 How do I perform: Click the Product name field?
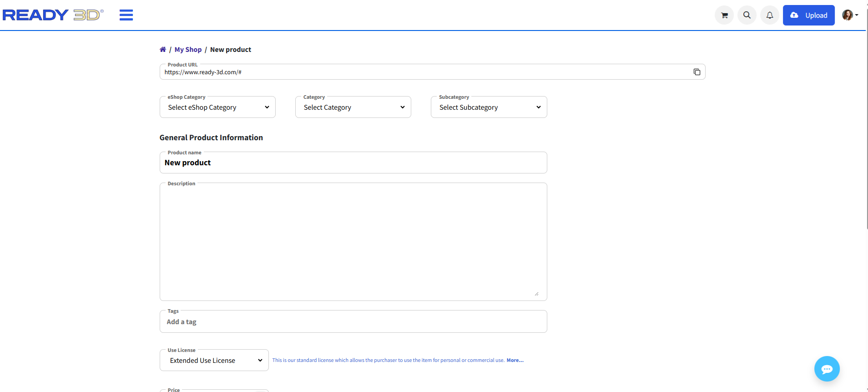click(353, 163)
